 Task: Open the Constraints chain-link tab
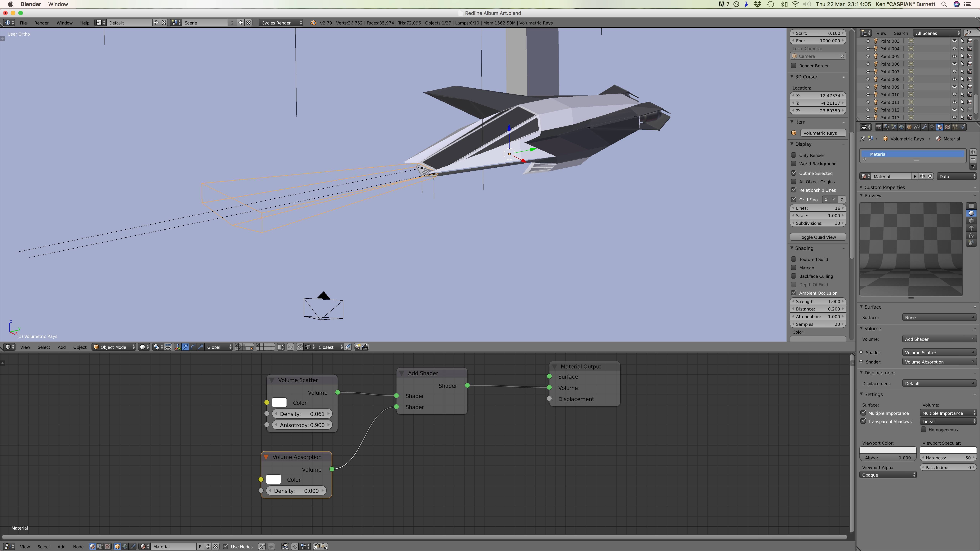917,127
